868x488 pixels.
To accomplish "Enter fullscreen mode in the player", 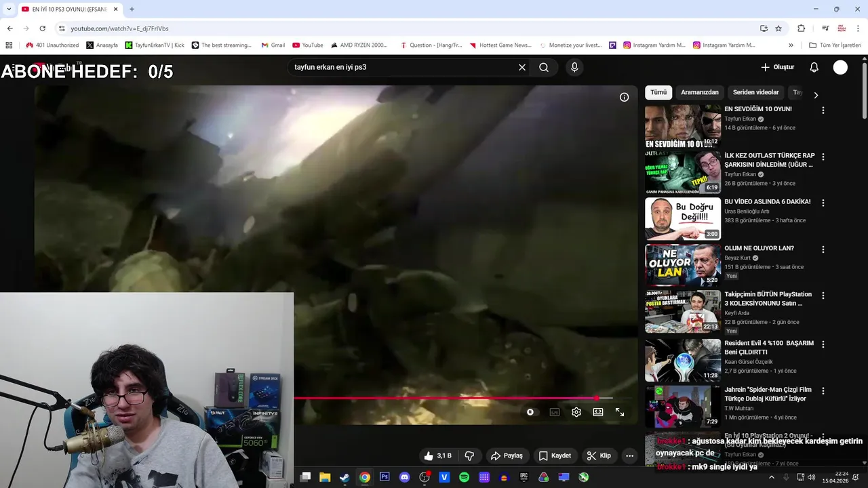I will click(620, 412).
